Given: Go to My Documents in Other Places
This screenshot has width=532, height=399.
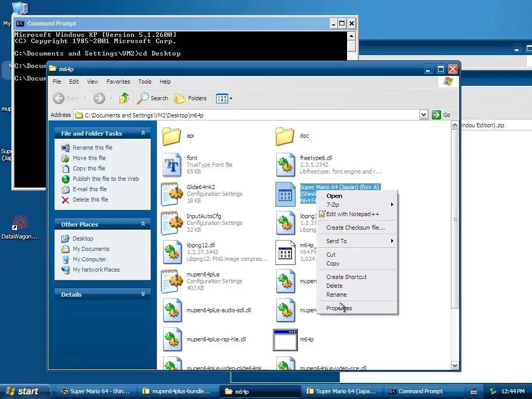Looking at the screenshot, I should pos(91,249).
